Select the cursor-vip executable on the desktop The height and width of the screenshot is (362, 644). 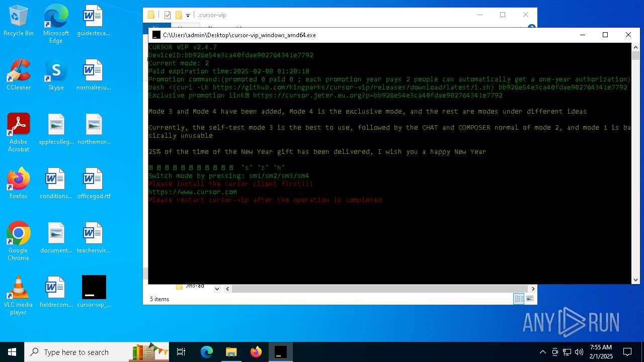(x=94, y=293)
